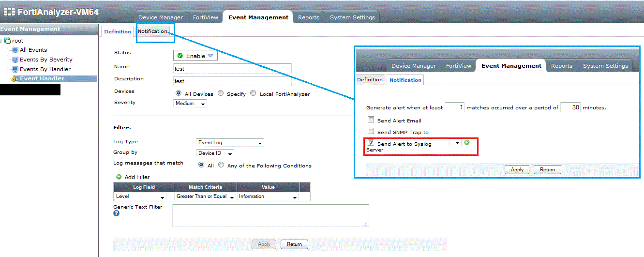The image size is (644, 257).
Task: Open the FortiView tab in main window
Action: pyautogui.click(x=206, y=17)
